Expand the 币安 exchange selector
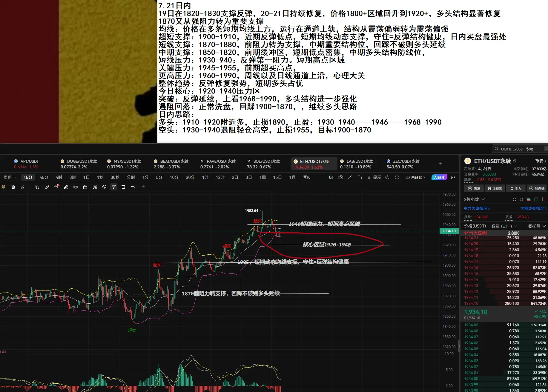The image size is (548, 392). (541, 161)
